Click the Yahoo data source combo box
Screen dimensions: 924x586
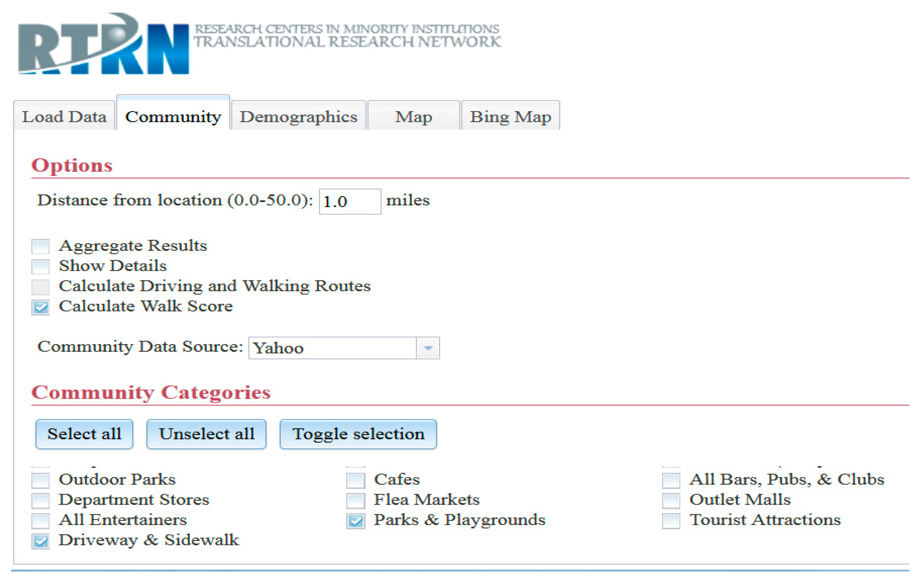coord(332,348)
